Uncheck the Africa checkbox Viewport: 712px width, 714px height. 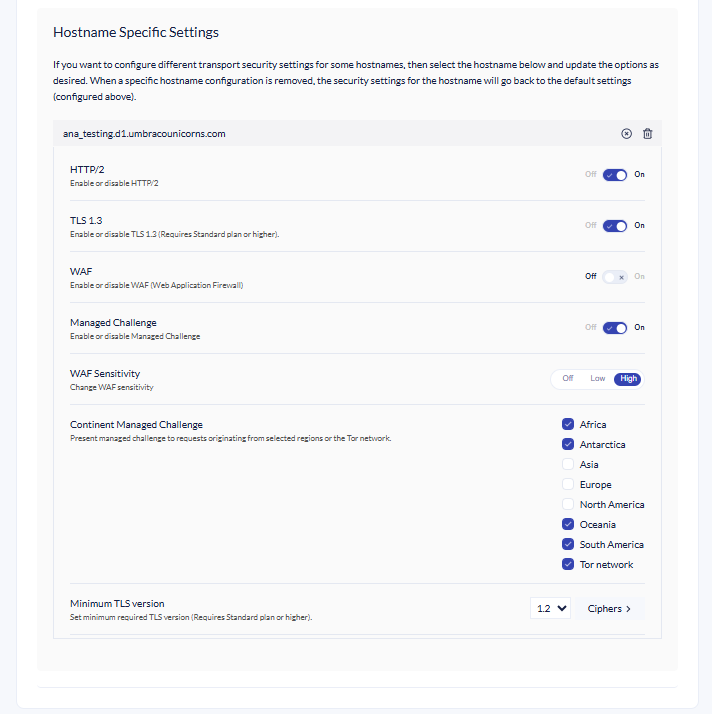tap(568, 425)
